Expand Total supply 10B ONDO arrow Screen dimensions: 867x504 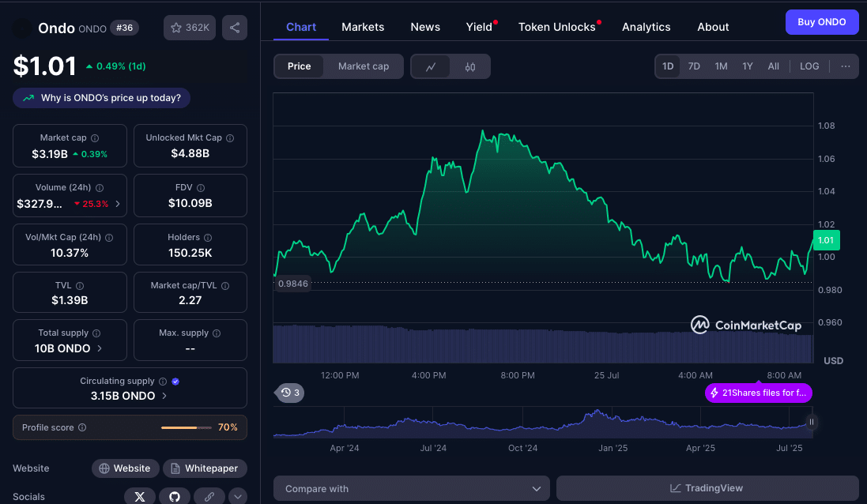(100, 348)
